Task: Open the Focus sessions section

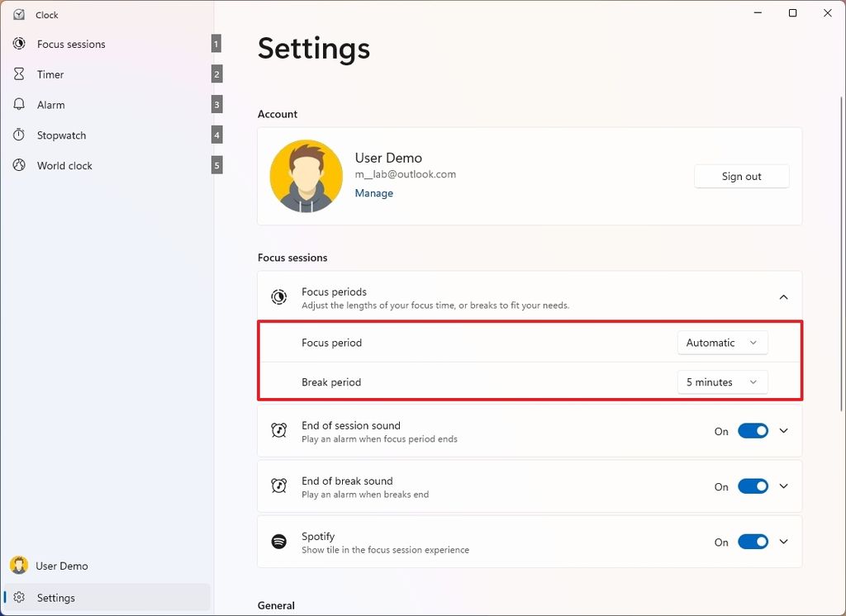Action: point(70,44)
